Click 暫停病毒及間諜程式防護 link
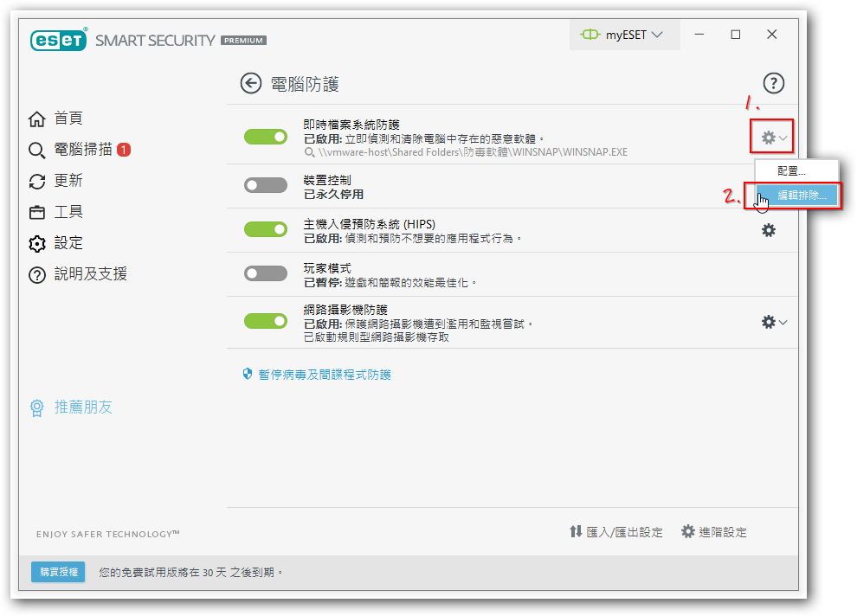Image resolution: width=857 pixels, height=616 pixels. click(x=324, y=375)
